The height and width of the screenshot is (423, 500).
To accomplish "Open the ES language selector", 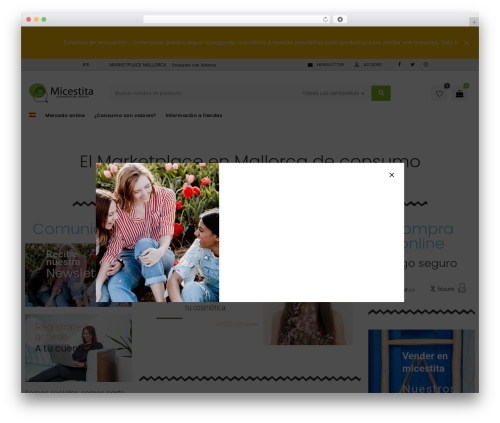I will pyautogui.click(x=86, y=65).
